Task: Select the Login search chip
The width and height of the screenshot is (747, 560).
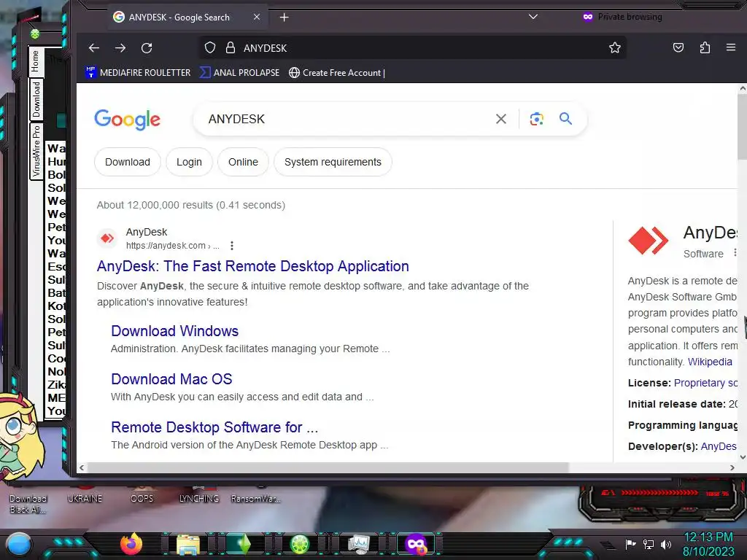Action: 189,162
